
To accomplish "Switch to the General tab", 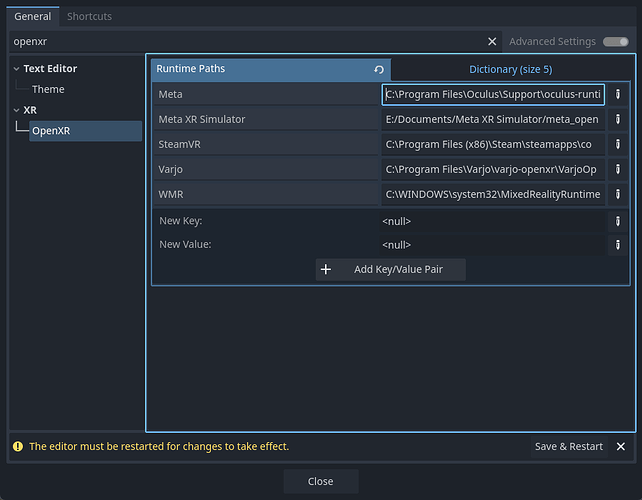I will (x=33, y=16).
